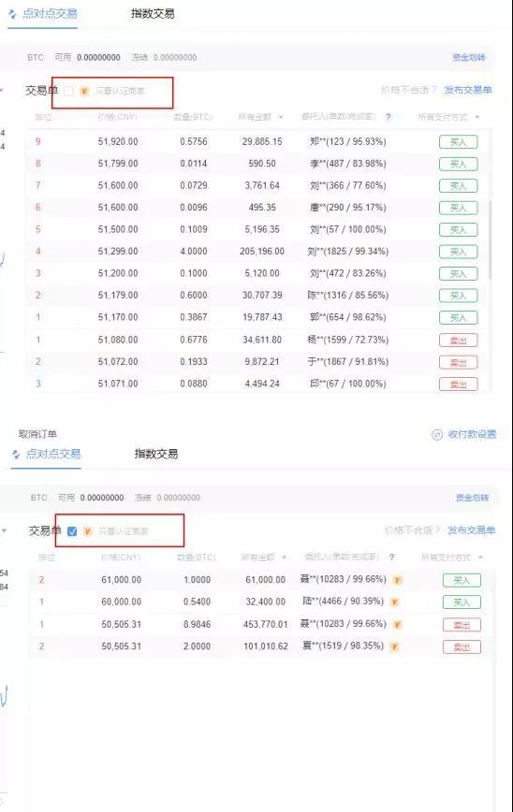
Task: Open 资金划转 link beside the verified-only list balance
Action: pyautogui.click(x=472, y=498)
